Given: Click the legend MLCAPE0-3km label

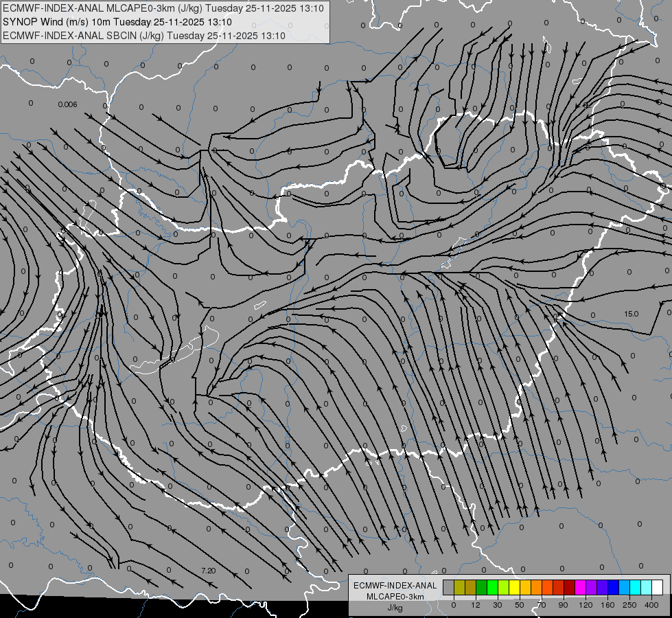Looking at the screenshot, I should (395, 597).
